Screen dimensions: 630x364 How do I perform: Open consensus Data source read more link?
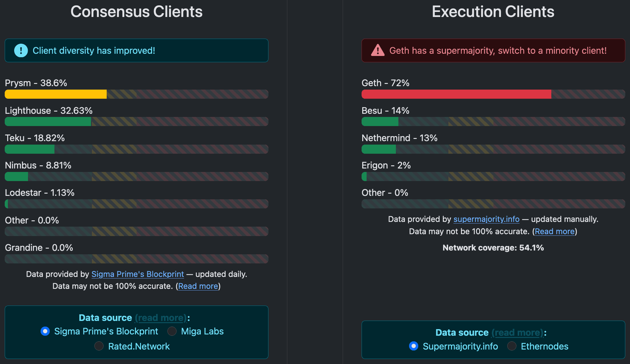coord(161,318)
